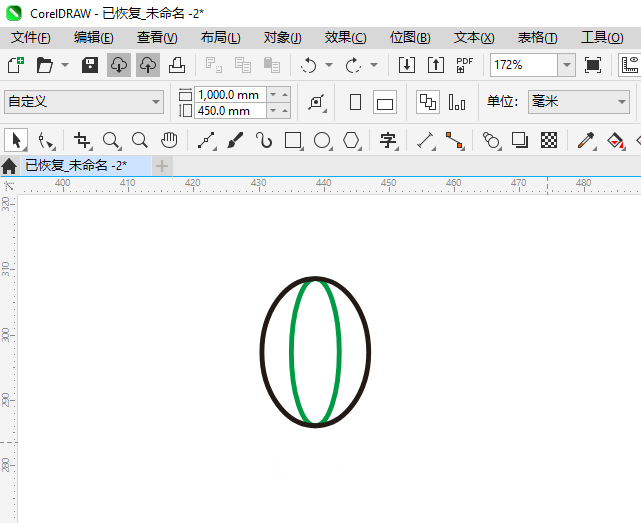Switch page to landscape orientation
641x523 pixels.
[x=385, y=102]
